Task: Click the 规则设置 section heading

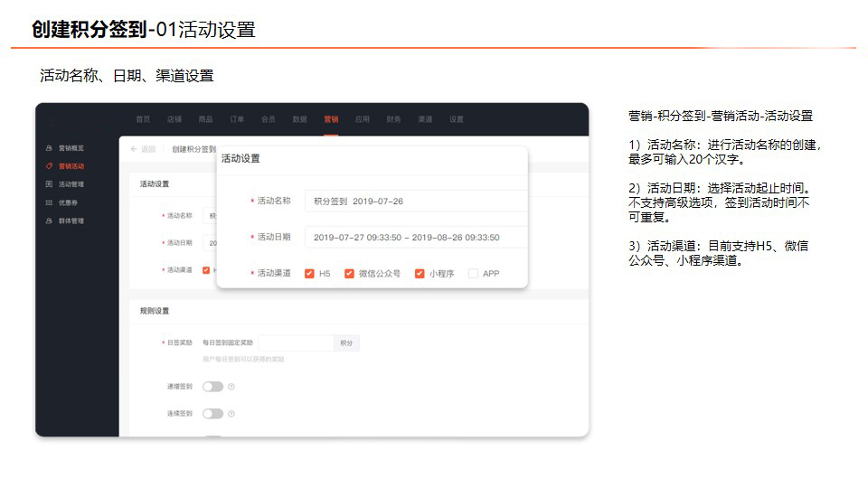Action: click(155, 311)
